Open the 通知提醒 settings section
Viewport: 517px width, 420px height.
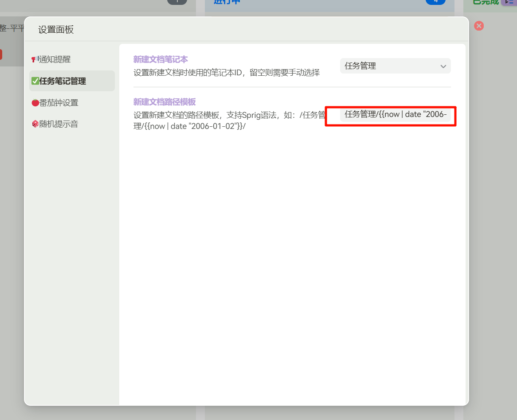pos(72,59)
